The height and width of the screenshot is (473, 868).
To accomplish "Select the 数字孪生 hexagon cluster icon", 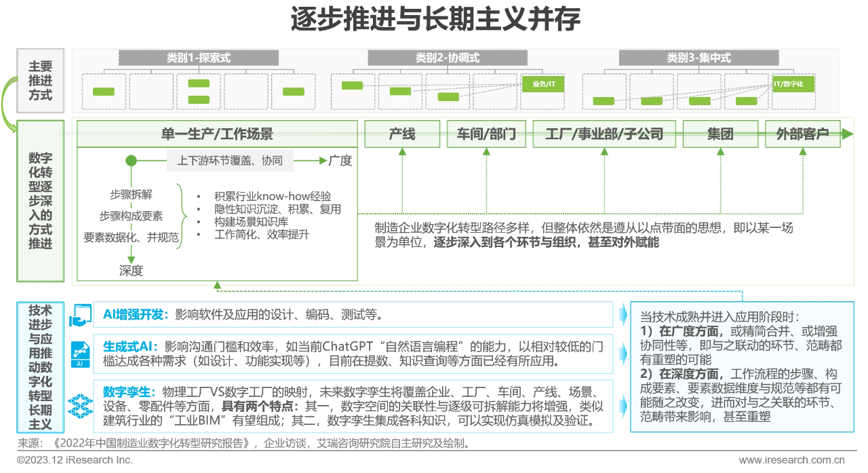I will click(x=79, y=404).
